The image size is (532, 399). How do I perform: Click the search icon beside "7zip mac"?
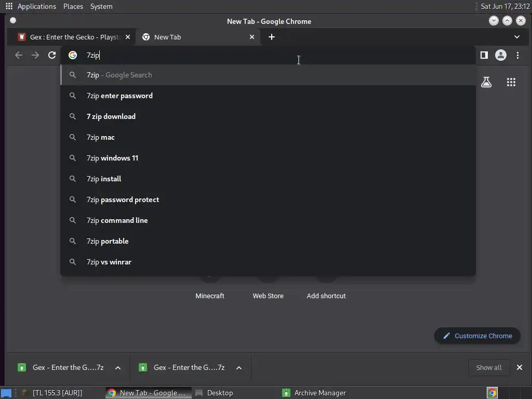tap(73, 137)
